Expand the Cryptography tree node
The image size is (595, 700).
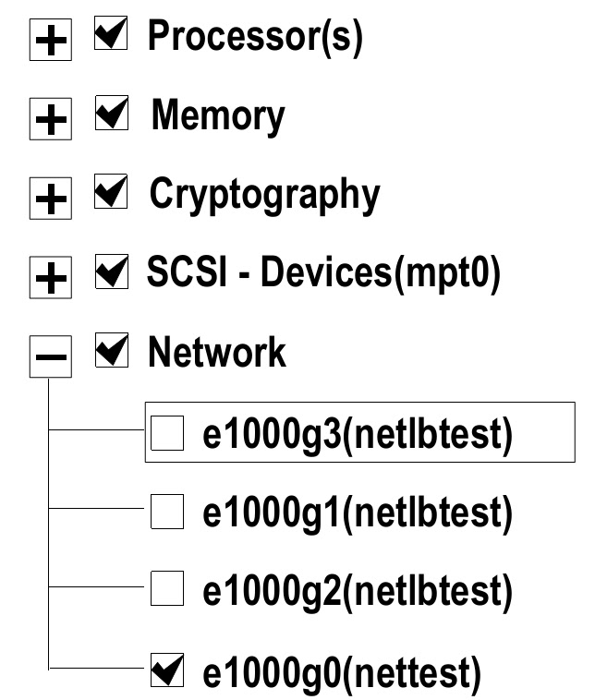click(51, 199)
